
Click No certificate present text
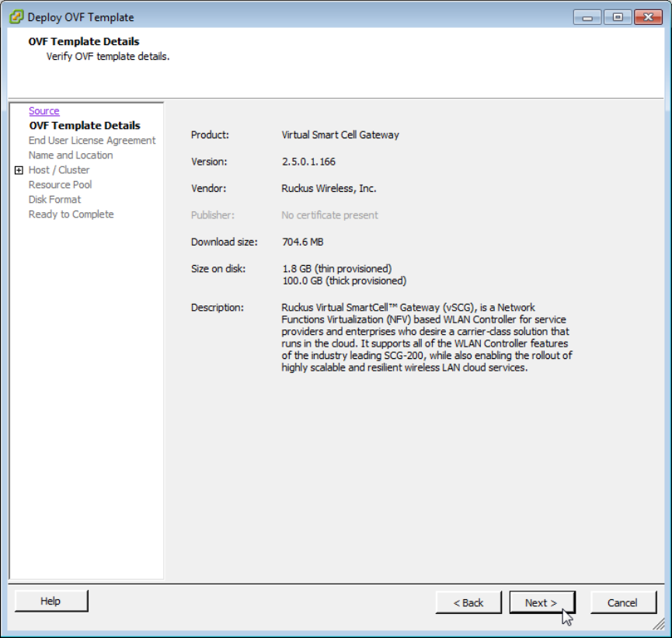(329, 215)
